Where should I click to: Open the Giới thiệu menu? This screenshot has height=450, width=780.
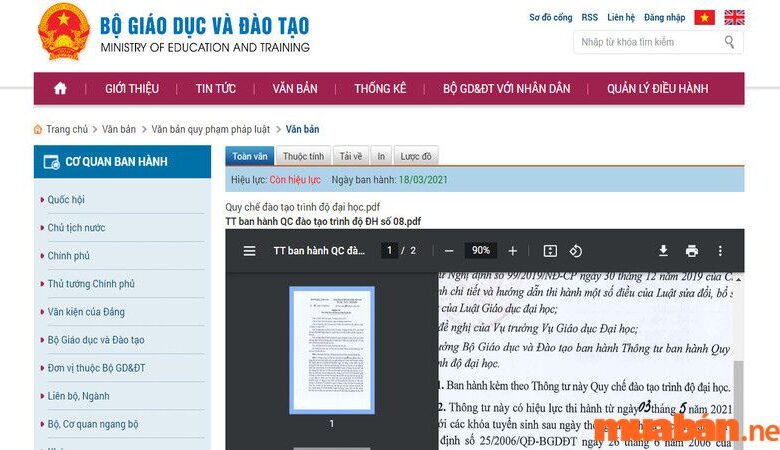(132, 89)
